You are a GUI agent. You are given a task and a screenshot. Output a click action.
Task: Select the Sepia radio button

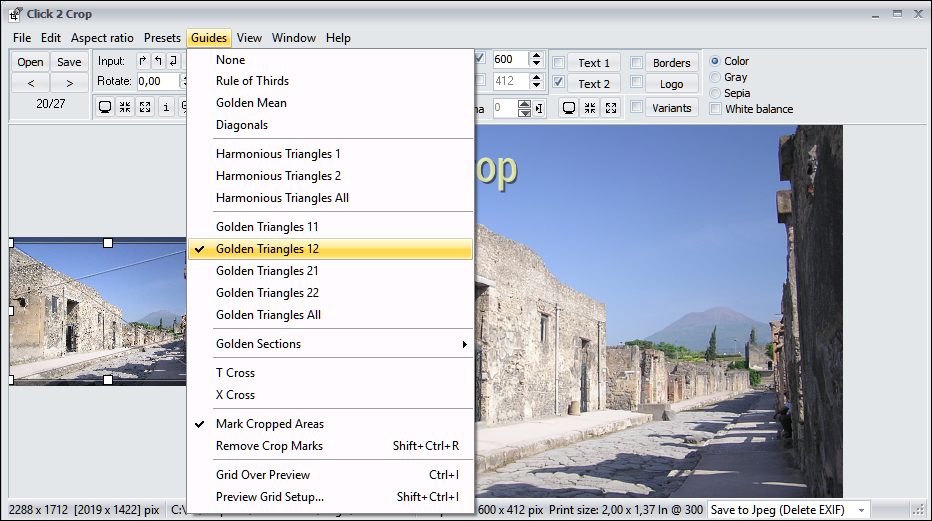coord(715,93)
